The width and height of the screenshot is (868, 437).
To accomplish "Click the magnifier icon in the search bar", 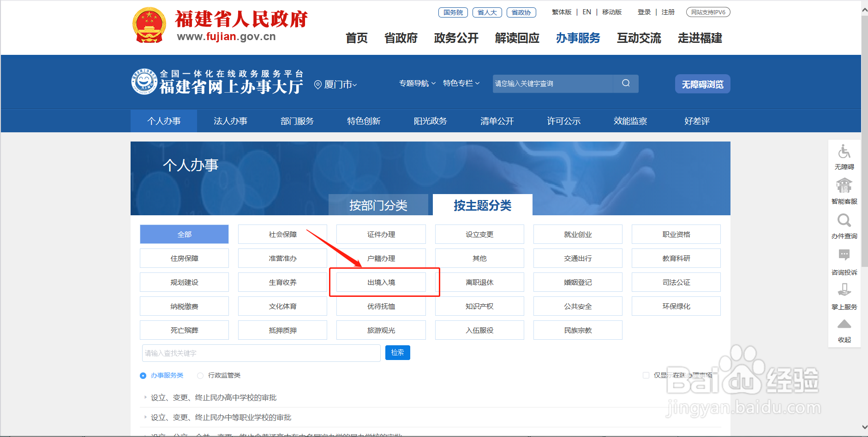I will coord(626,83).
